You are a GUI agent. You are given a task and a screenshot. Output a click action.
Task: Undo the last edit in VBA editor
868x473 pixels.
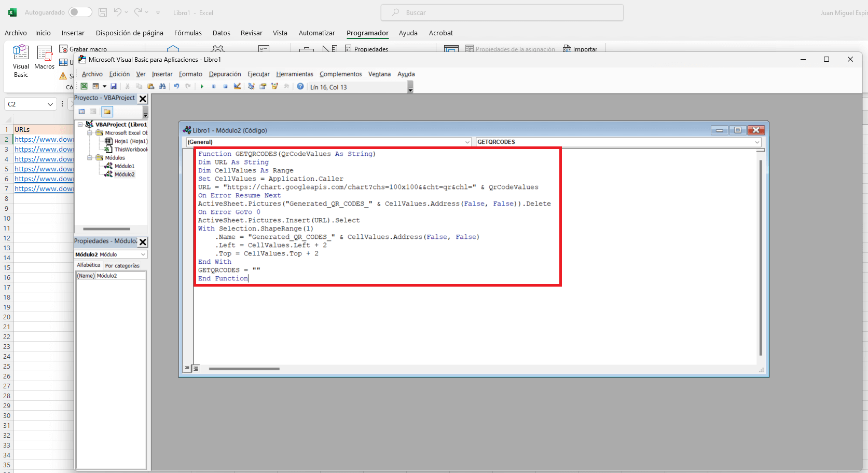coord(176,87)
